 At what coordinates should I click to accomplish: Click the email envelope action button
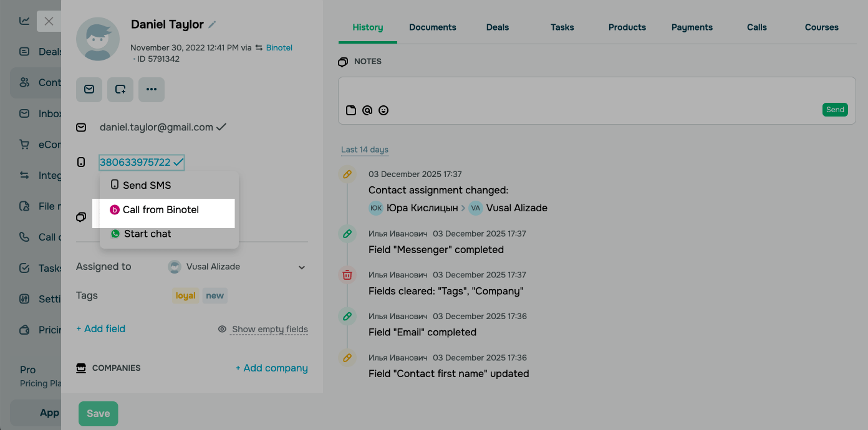coord(89,90)
